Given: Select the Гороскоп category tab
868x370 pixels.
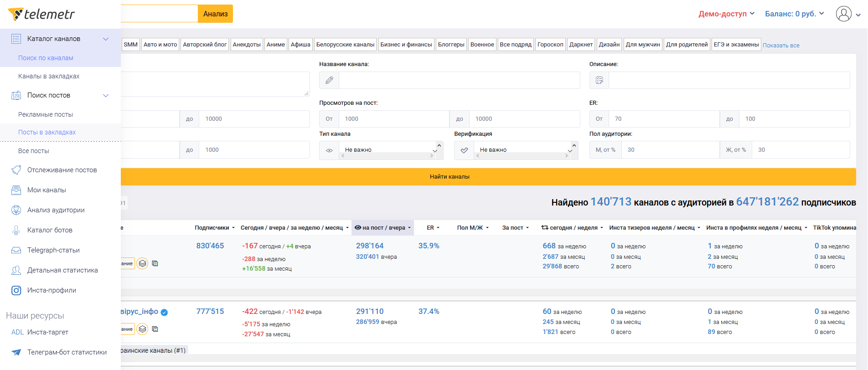Looking at the screenshot, I should pyautogui.click(x=550, y=45).
